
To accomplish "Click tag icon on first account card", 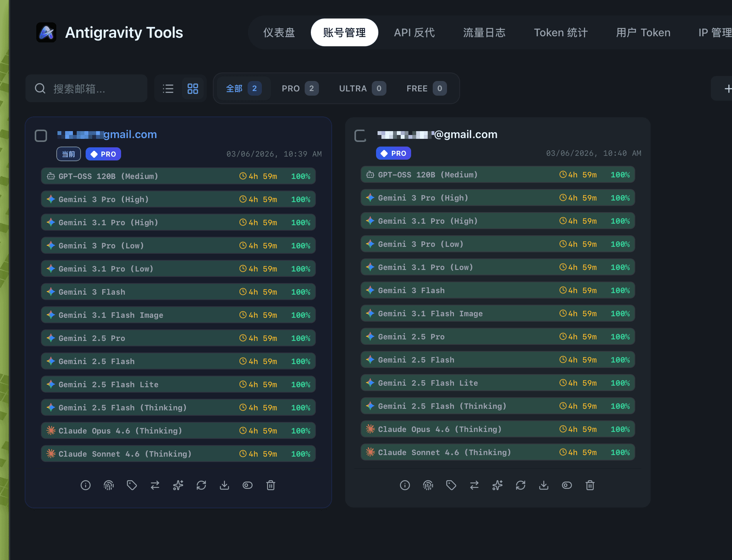I will (132, 485).
